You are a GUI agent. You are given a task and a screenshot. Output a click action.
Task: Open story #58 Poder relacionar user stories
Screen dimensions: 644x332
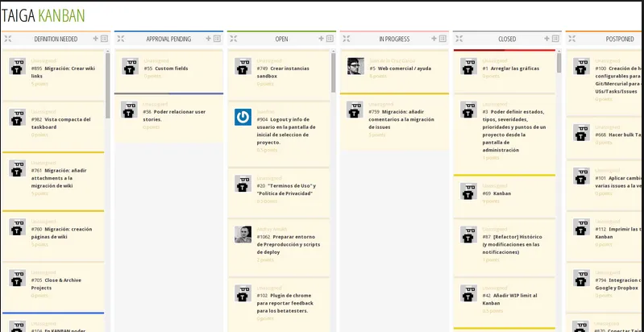point(174,116)
